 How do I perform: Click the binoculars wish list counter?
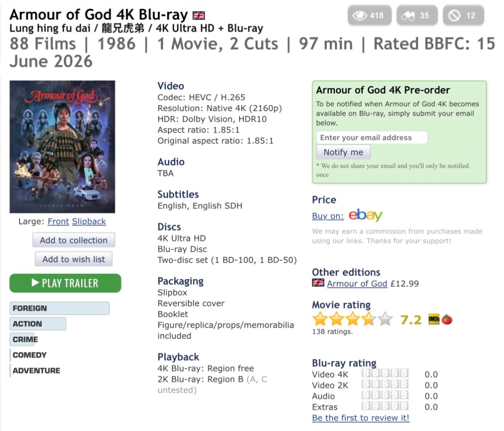[x=417, y=16]
